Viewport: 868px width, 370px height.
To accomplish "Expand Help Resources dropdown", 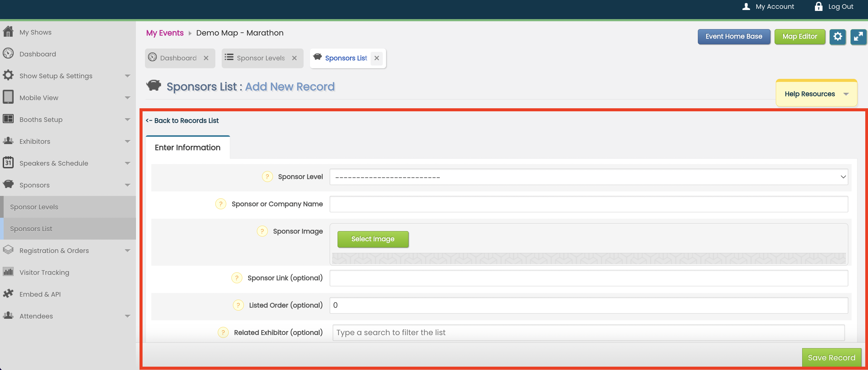I will [x=816, y=94].
